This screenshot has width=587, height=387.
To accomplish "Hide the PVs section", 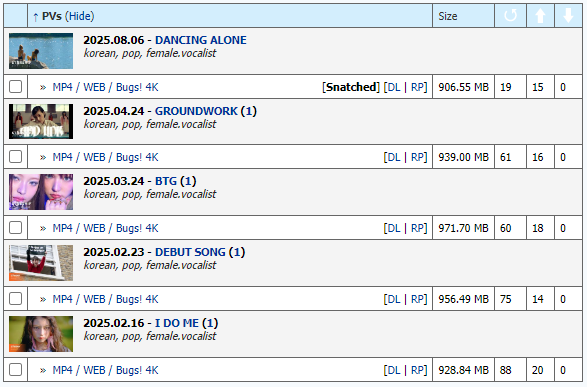I will [x=79, y=16].
